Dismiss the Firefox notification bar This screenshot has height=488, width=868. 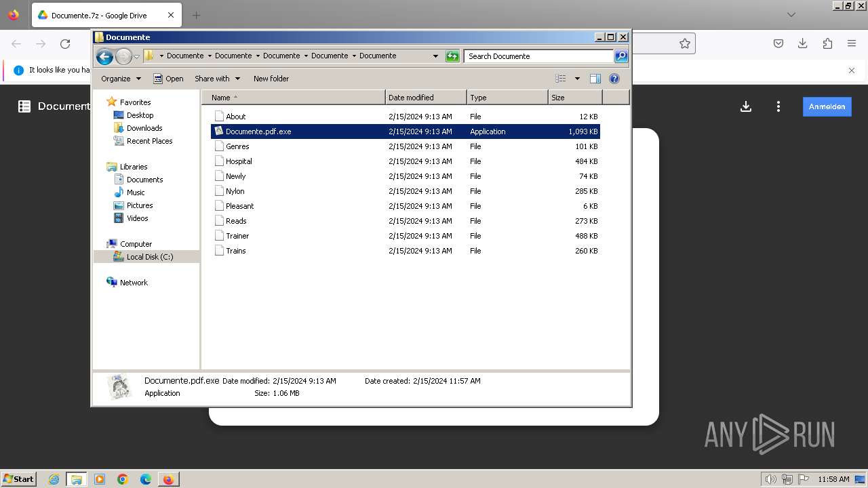click(x=852, y=70)
